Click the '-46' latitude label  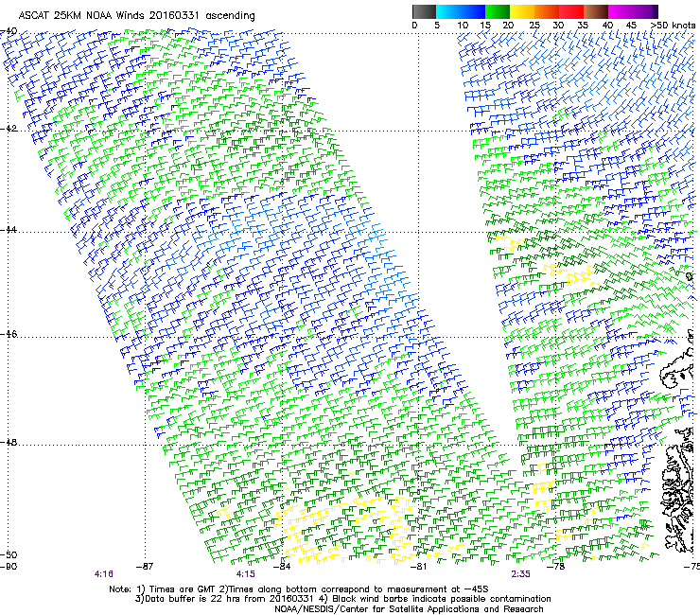pyautogui.click(x=9, y=334)
